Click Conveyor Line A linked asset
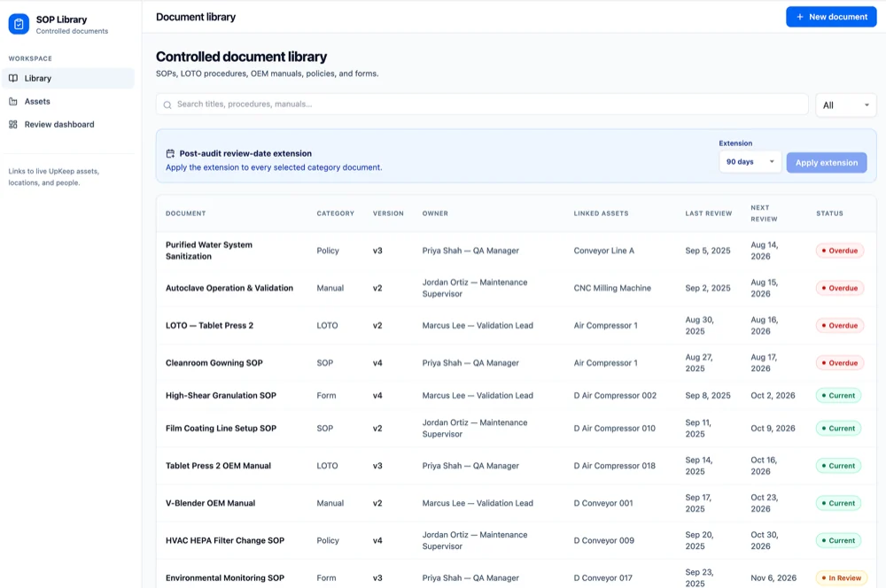The height and width of the screenshot is (588, 886). coord(603,251)
